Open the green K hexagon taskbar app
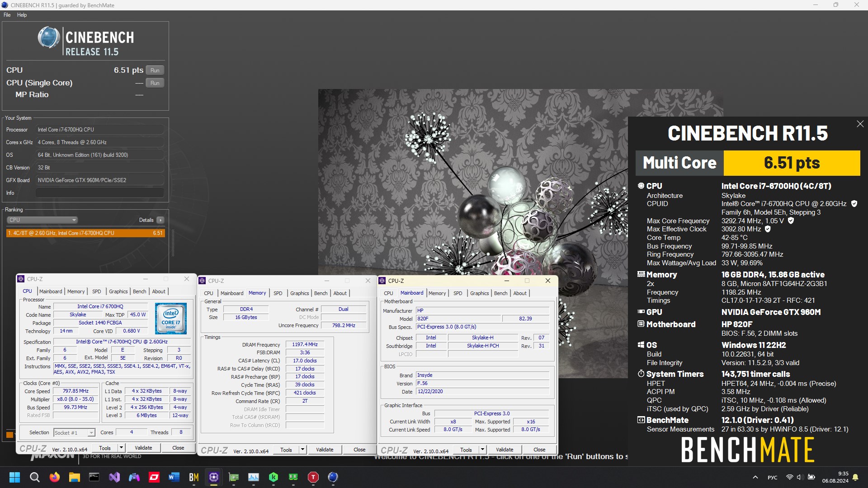 click(x=274, y=477)
